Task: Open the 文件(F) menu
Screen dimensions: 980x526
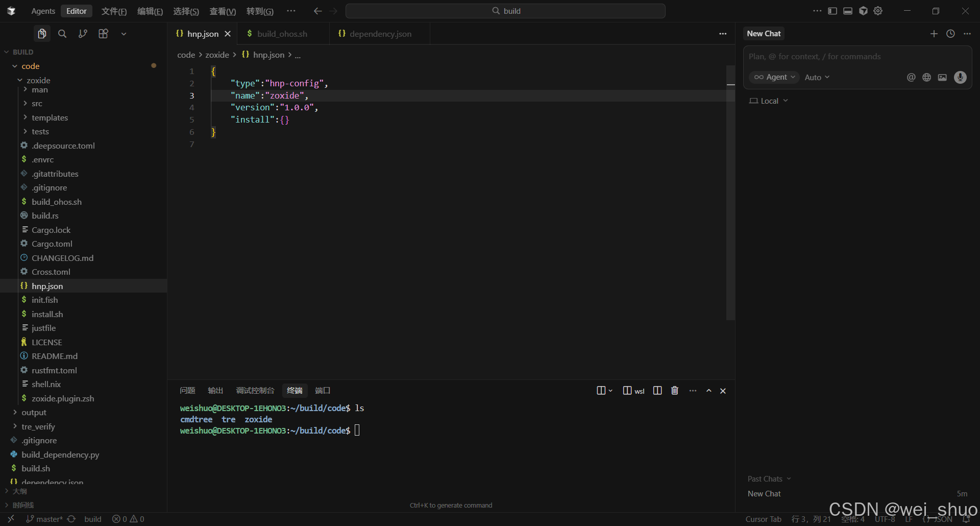Action: pos(114,11)
